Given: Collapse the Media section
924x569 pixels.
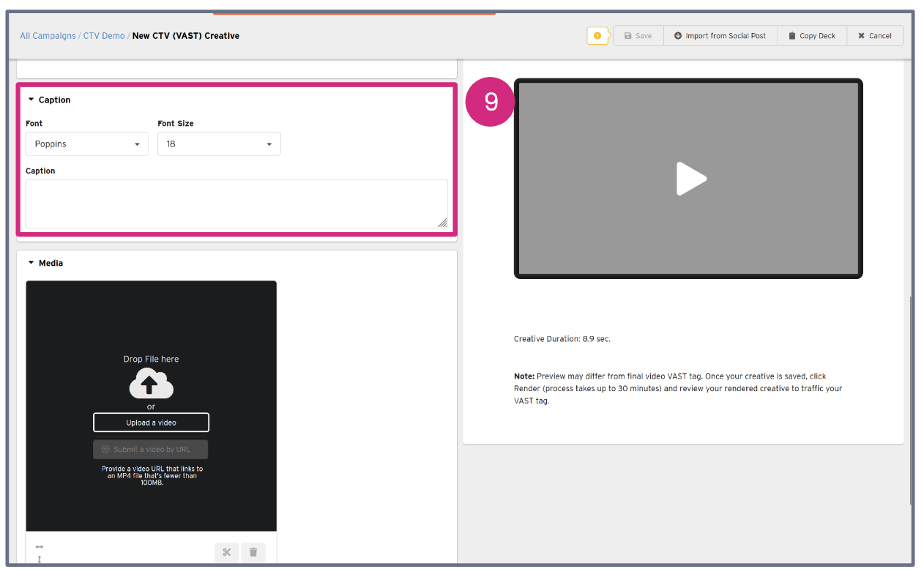Looking at the screenshot, I should (31, 263).
